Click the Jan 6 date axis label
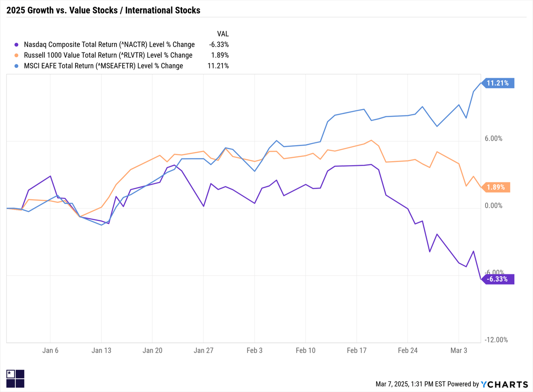The image size is (533, 392). 50,350
